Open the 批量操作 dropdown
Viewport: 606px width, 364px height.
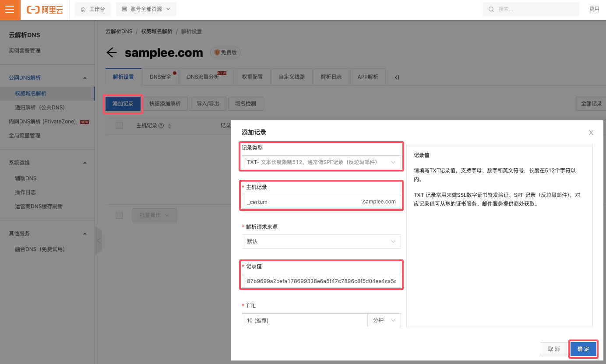(x=155, y=215)
